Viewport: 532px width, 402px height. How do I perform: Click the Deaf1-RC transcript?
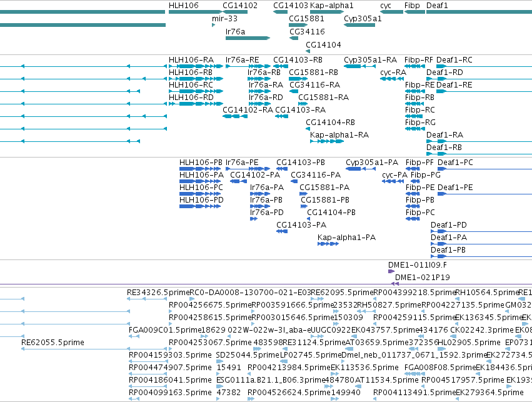pyautogui.click(x=484, y=66)
